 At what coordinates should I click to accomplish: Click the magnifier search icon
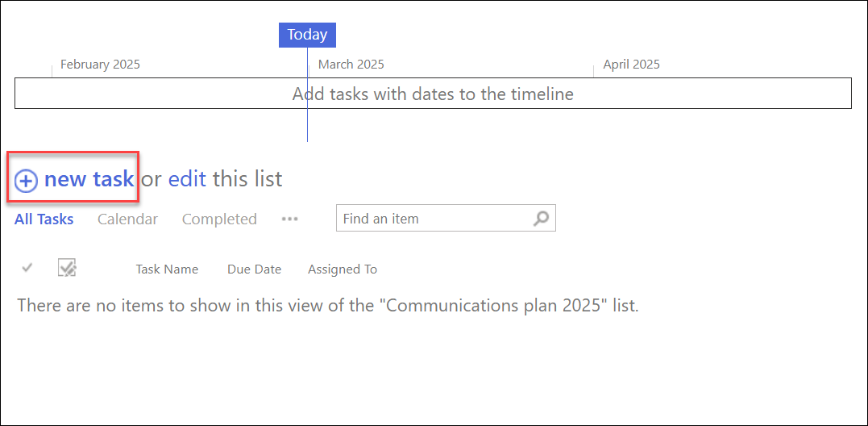click(x=540, y=219)
